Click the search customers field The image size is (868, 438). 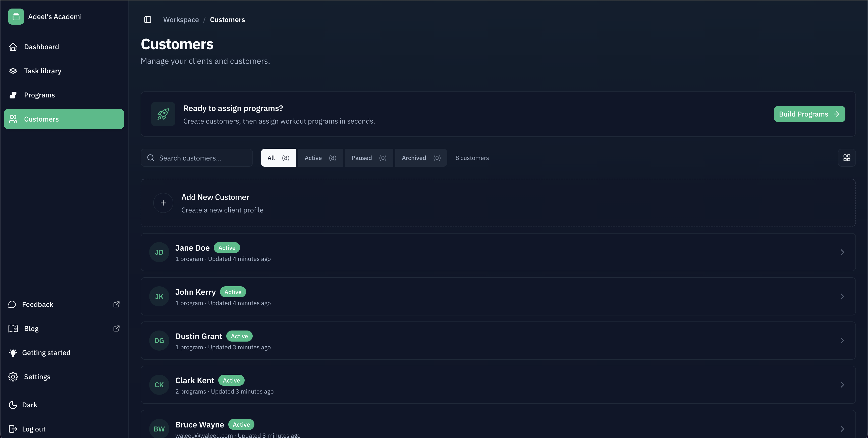pyautogui.click(x=196, y=157)
